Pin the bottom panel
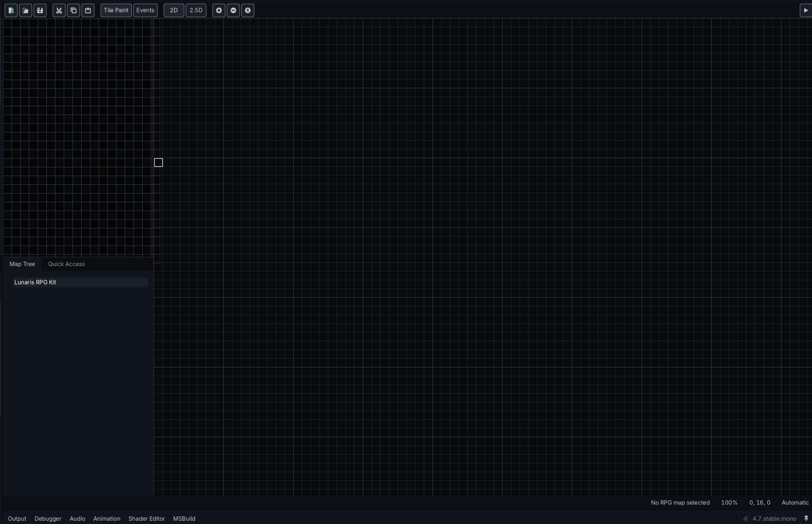 click(806, 519)
